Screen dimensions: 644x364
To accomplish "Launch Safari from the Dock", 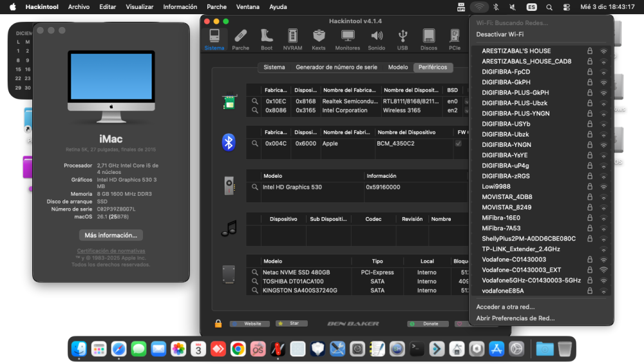I will click(x=118, y=349).
